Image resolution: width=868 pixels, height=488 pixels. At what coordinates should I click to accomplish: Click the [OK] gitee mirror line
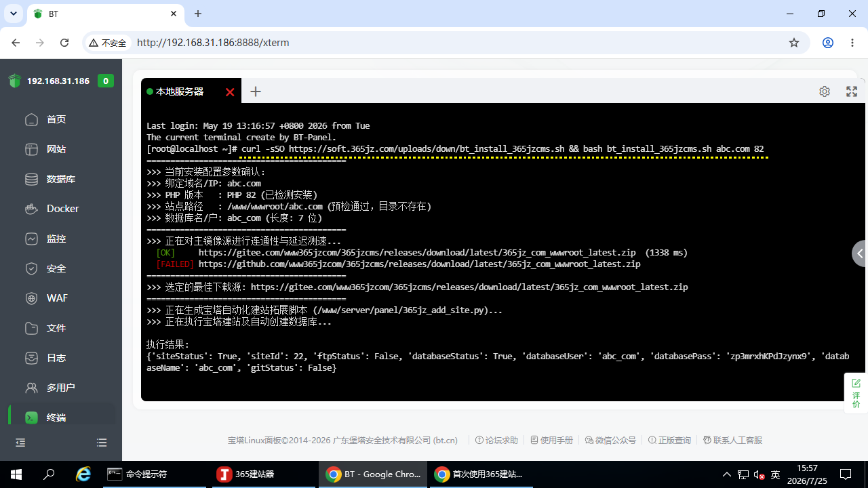[x=422, y=253]
